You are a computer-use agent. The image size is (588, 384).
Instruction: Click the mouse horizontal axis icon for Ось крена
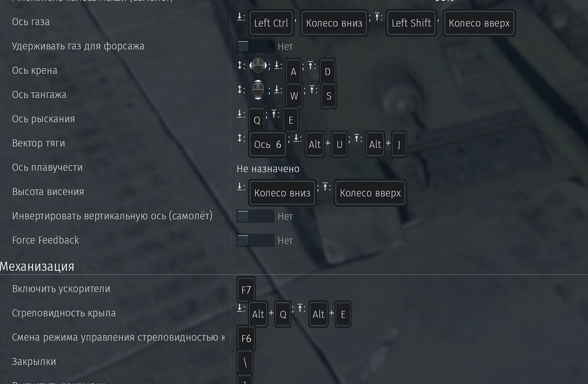point(258,66)
